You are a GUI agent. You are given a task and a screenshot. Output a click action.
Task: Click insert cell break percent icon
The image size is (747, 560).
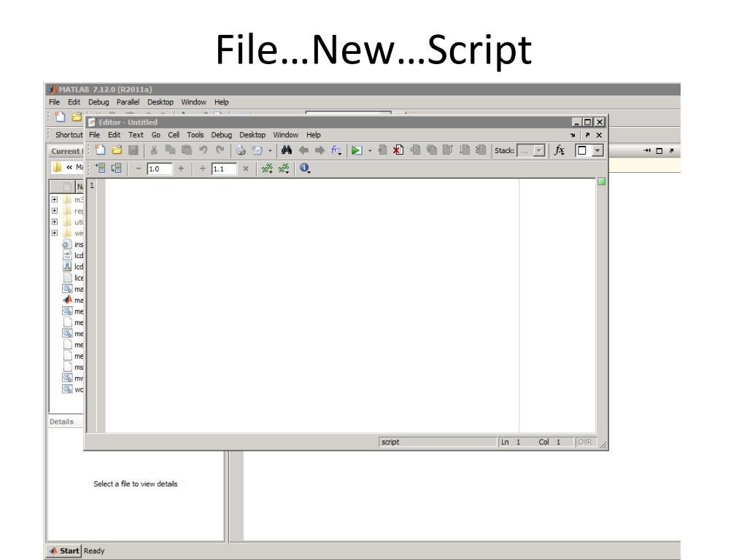click(x=267, y=168)
